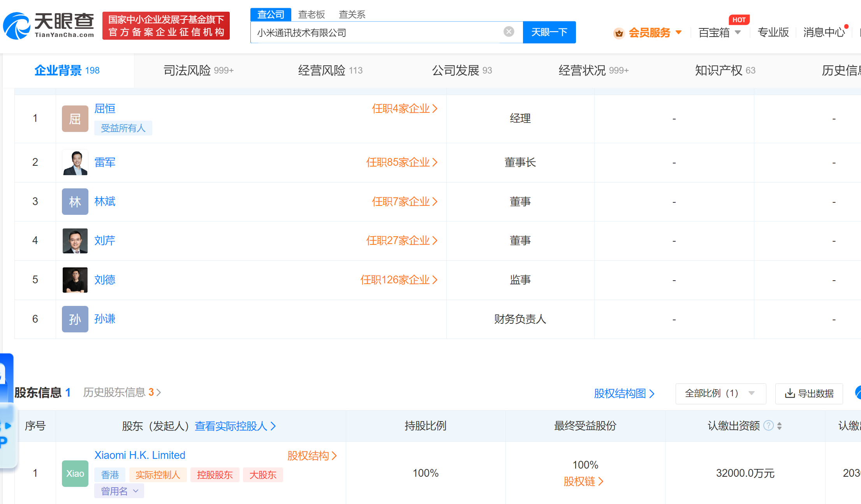
Task: Open 林斌 profile link
Action: click(105, 202)
